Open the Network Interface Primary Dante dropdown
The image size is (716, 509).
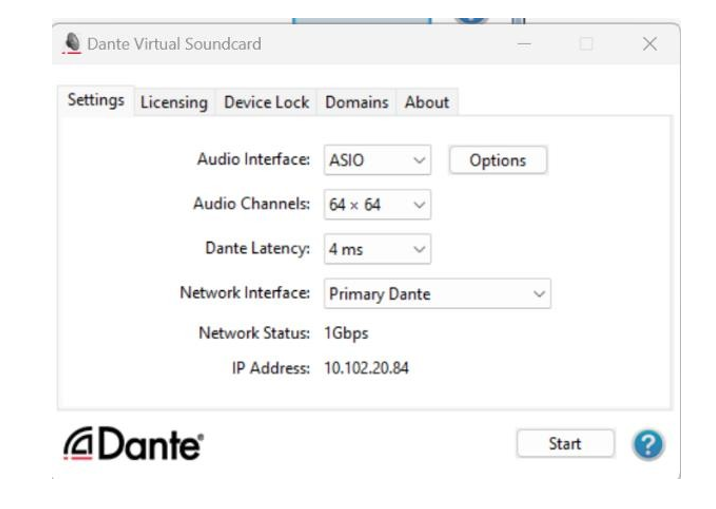click(x=437, y=294)
